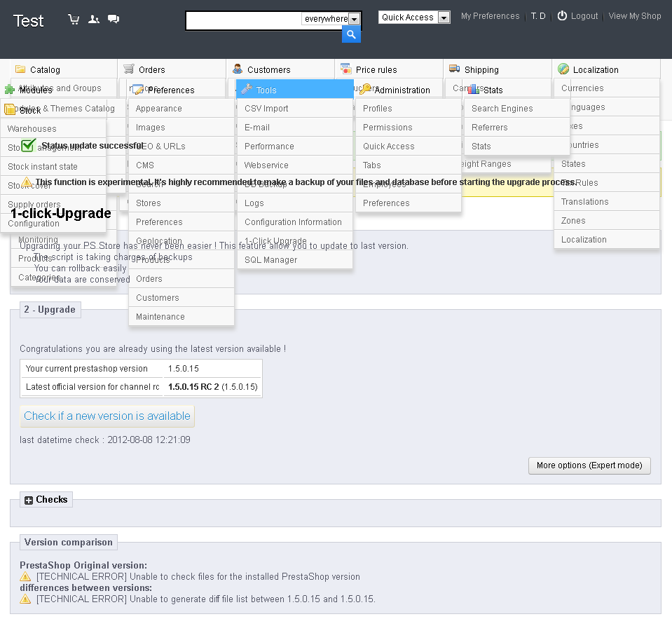Expand the Checks section plus icon
Viewport: 672px width, 619px height.
coord(29,501)
